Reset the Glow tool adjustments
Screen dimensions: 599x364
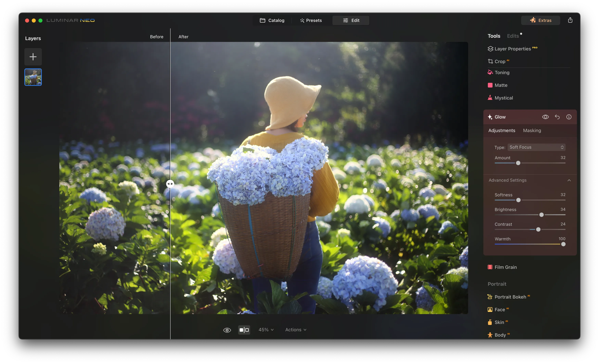(x=557, y=117)
